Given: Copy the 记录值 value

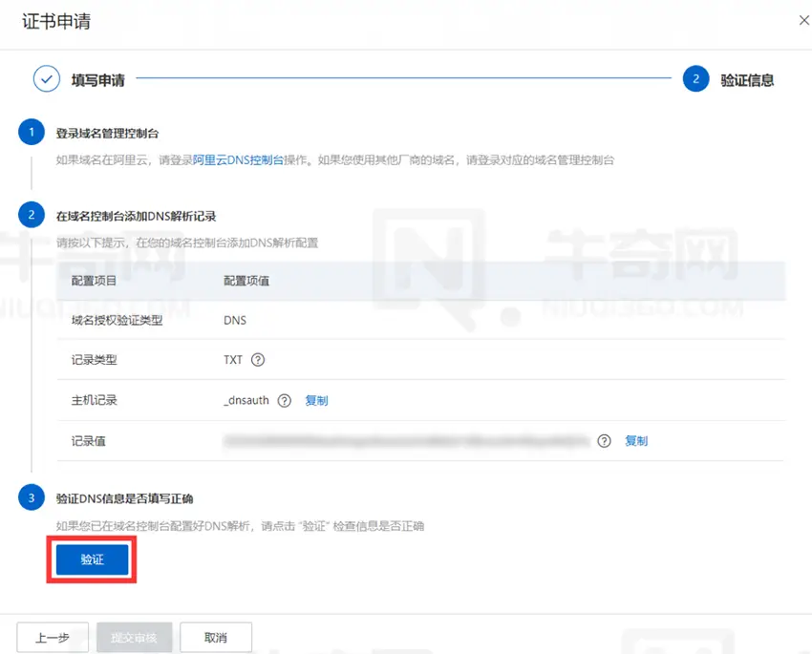Looking at the screenshot, I should (636, 441).
